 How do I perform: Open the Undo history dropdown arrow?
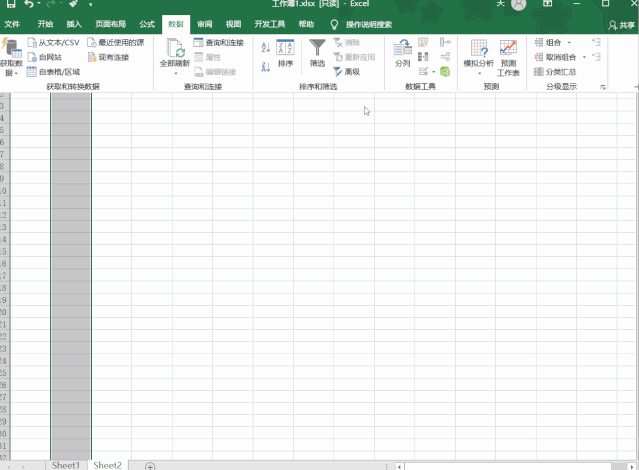pyautogui.click(x=39, y=4)
